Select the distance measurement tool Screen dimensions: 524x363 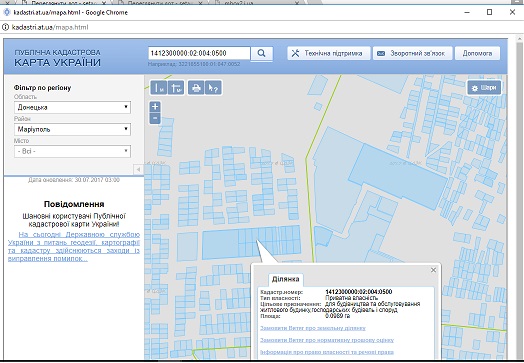pyautogui.click(x=159, y=88)
